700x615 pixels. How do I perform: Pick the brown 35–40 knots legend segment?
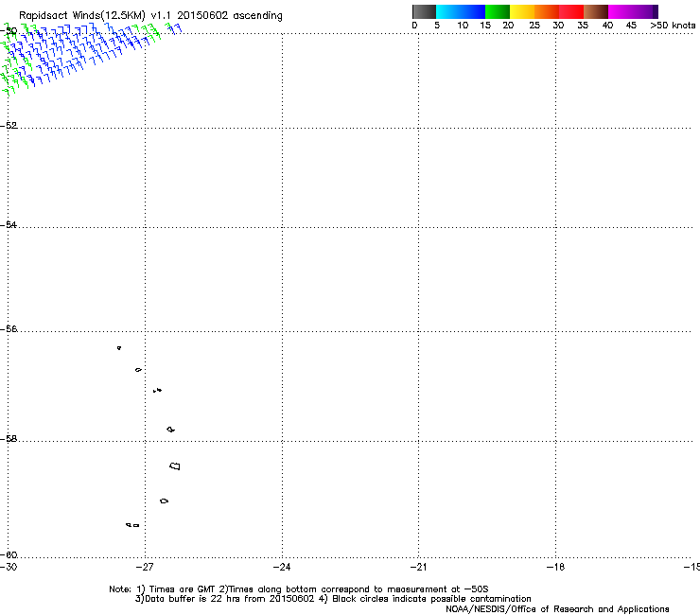pos(596,11)
